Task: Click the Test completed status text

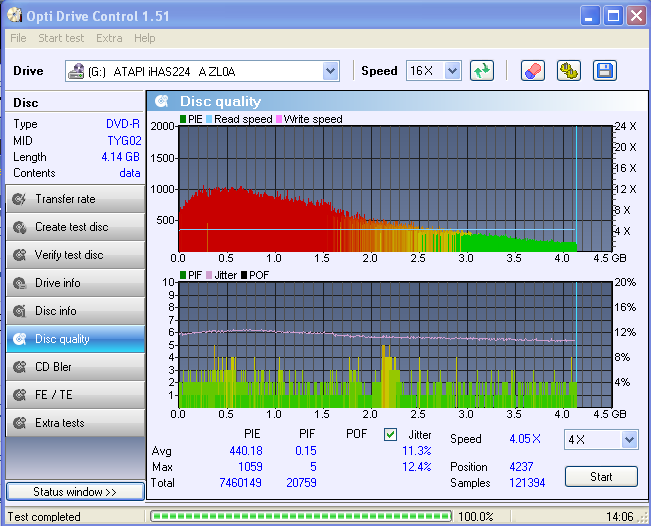Action: point(44,517)
